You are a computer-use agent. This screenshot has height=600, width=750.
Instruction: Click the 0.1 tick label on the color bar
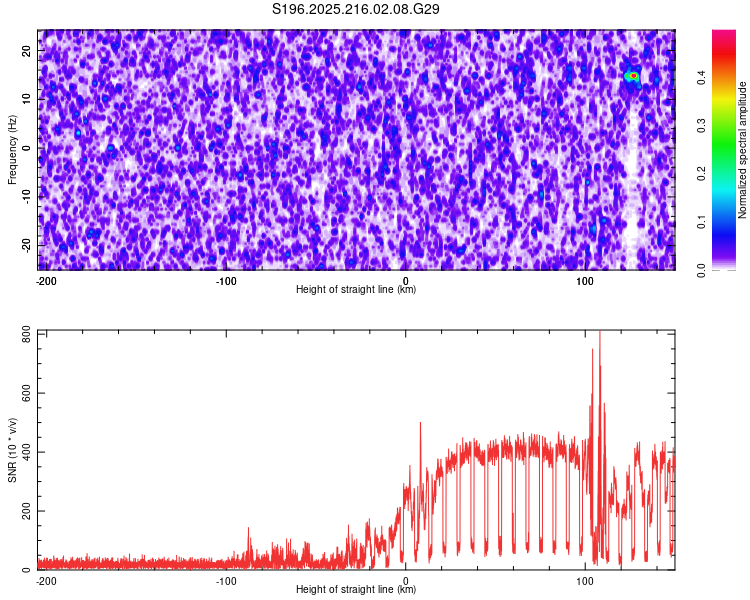[x=701, y=222]
